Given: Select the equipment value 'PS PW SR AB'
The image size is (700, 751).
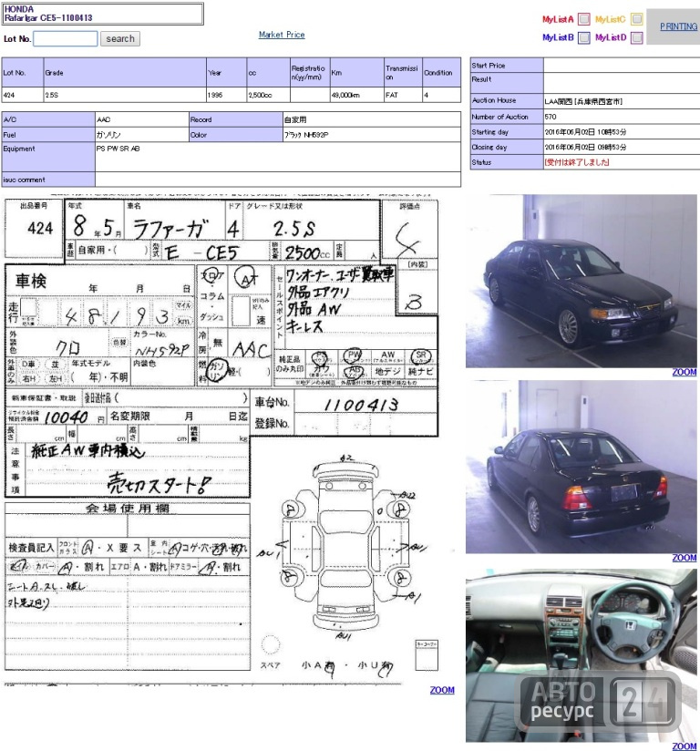Looking at the screenshot, I should (118, 149).
